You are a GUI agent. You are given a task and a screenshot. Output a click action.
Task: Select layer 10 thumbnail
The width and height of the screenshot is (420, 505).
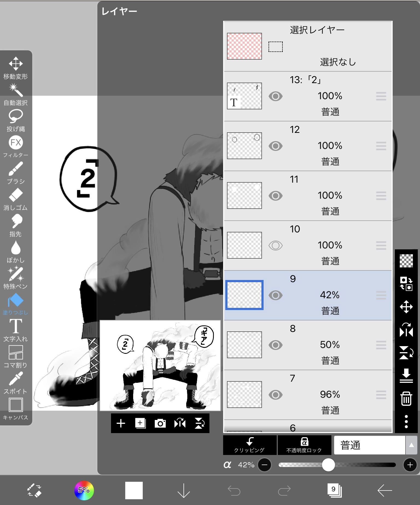coord(244,245)
